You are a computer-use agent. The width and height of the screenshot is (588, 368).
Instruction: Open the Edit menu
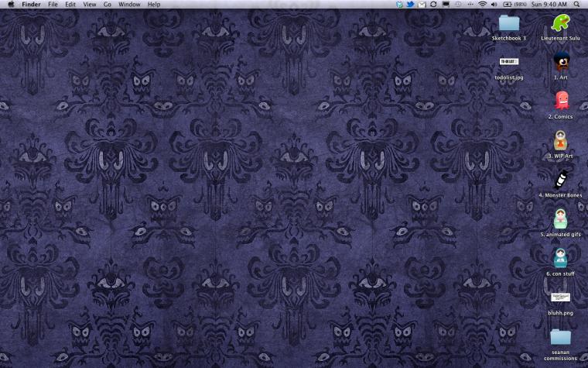click(70, 5)
